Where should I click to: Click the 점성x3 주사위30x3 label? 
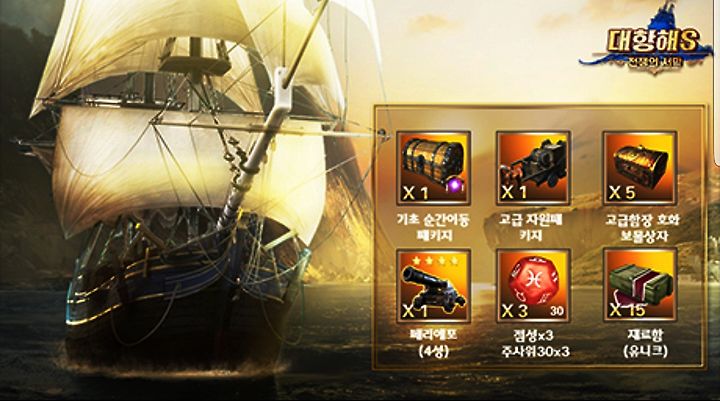click(535, 343)
